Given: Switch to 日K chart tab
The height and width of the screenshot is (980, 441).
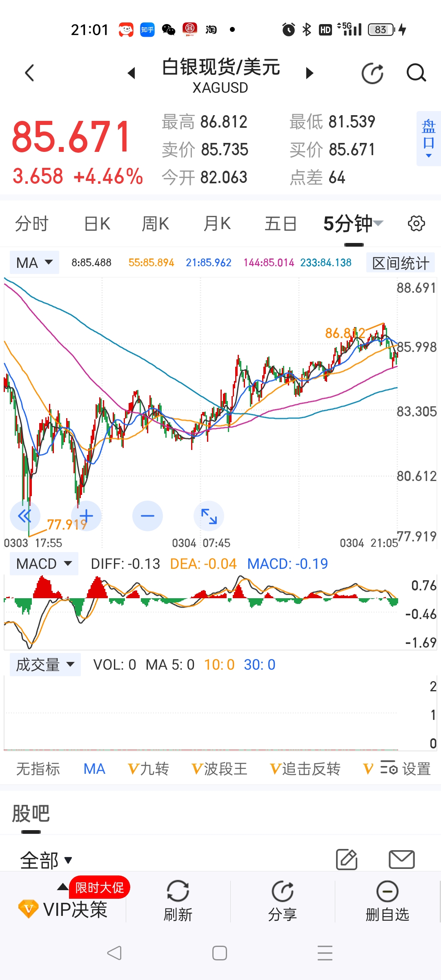Looking at the screenshot, I should click(x=97, y=224).
